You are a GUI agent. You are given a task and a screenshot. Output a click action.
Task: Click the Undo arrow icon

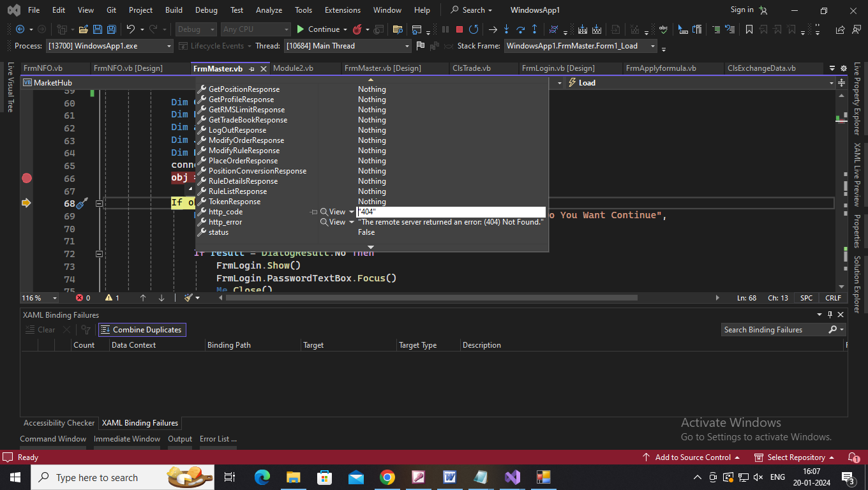pos(131,29)
